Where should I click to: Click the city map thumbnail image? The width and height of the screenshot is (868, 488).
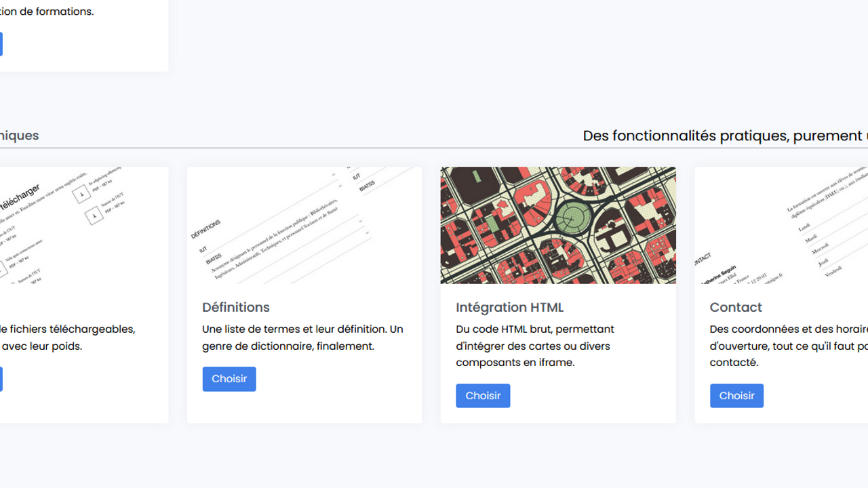click(x=557, y=225)
